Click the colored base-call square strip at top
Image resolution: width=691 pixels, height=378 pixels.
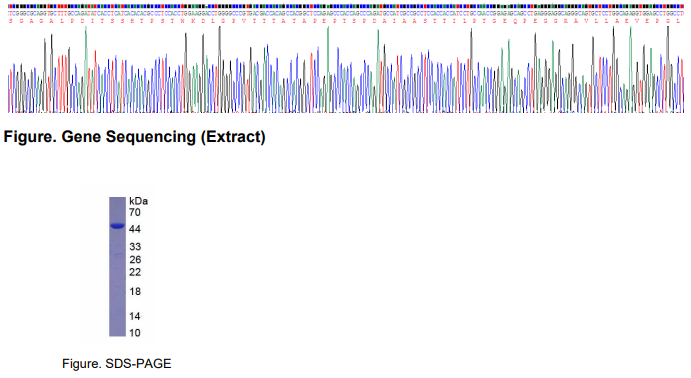pyautogui.click(x=346, y=7)
